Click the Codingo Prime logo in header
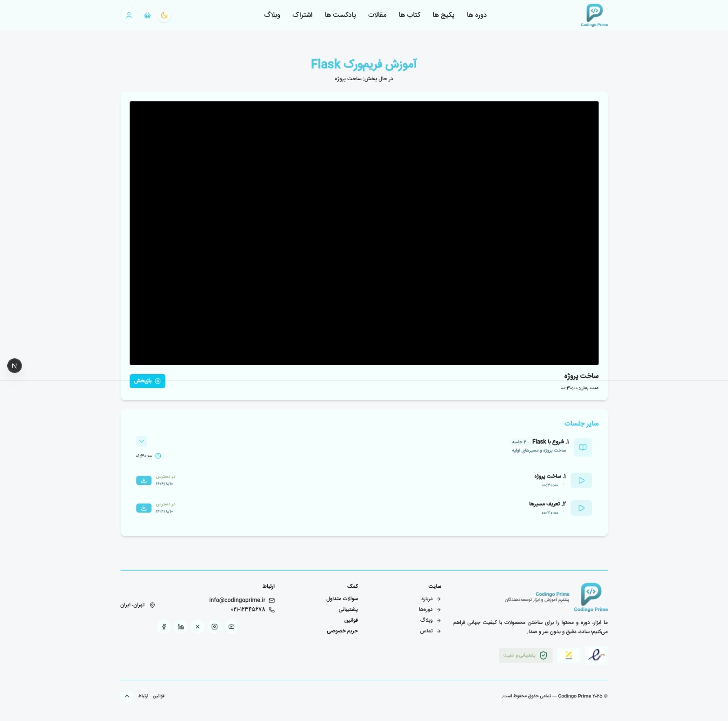The width and height of the screenshot is (728, 721). coord(594,15)
